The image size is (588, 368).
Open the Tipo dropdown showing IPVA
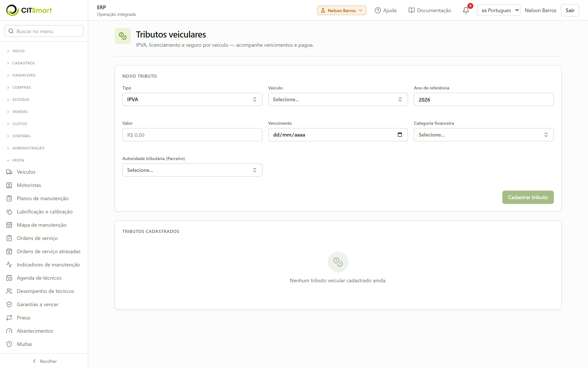click(x=192, y=99)
